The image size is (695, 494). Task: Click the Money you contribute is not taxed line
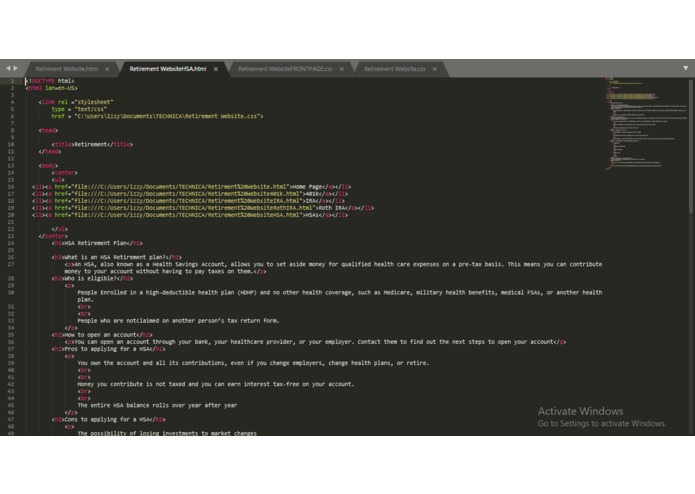(216, 385)
